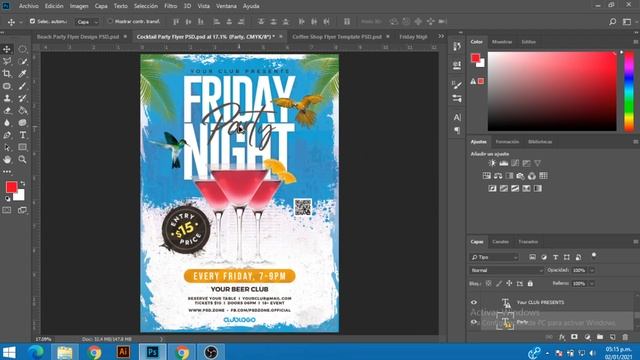Select the Eraser tool
Viewport: 640px width, 360px height.
point(7,111)
